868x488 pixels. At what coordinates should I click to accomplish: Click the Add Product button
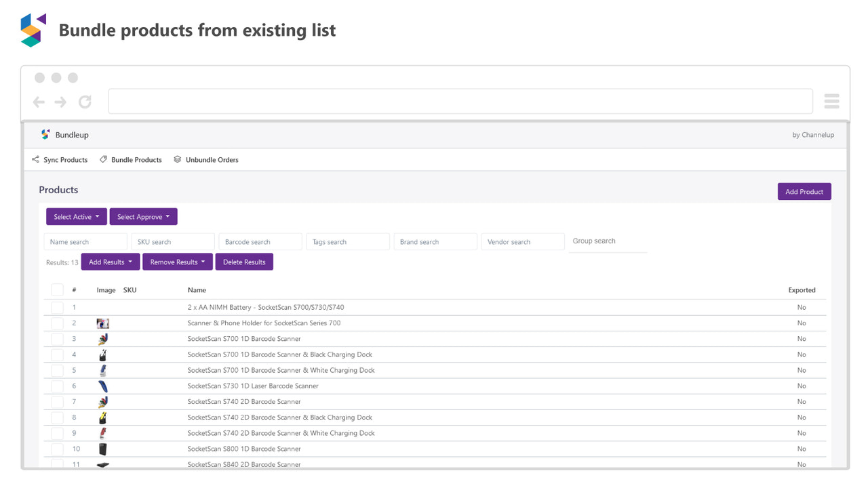(x=804, y=191)
